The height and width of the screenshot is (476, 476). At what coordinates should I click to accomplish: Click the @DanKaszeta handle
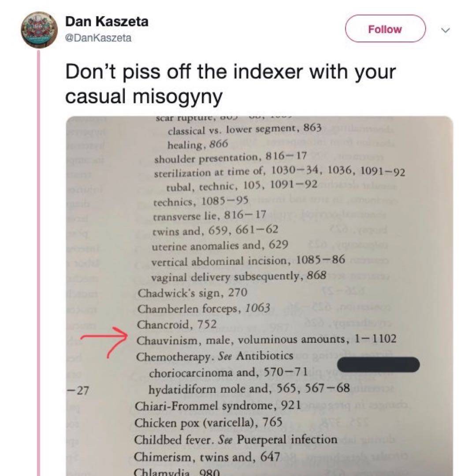tap(98, 38)
